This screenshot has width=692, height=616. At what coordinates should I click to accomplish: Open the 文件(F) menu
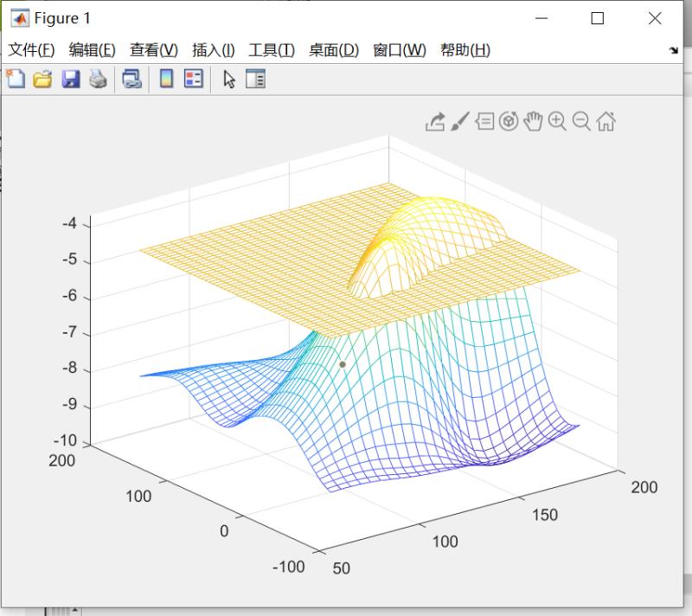coord(31,50)
